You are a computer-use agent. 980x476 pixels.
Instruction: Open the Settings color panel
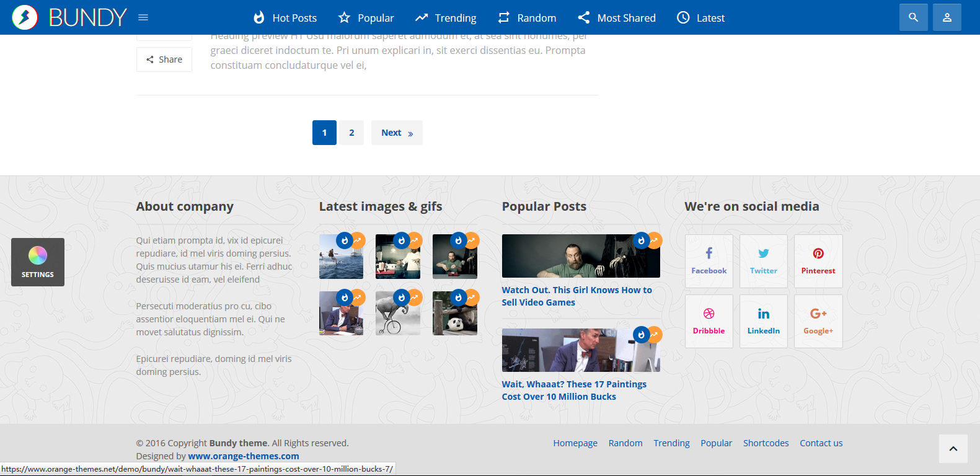tap(38, 262)
